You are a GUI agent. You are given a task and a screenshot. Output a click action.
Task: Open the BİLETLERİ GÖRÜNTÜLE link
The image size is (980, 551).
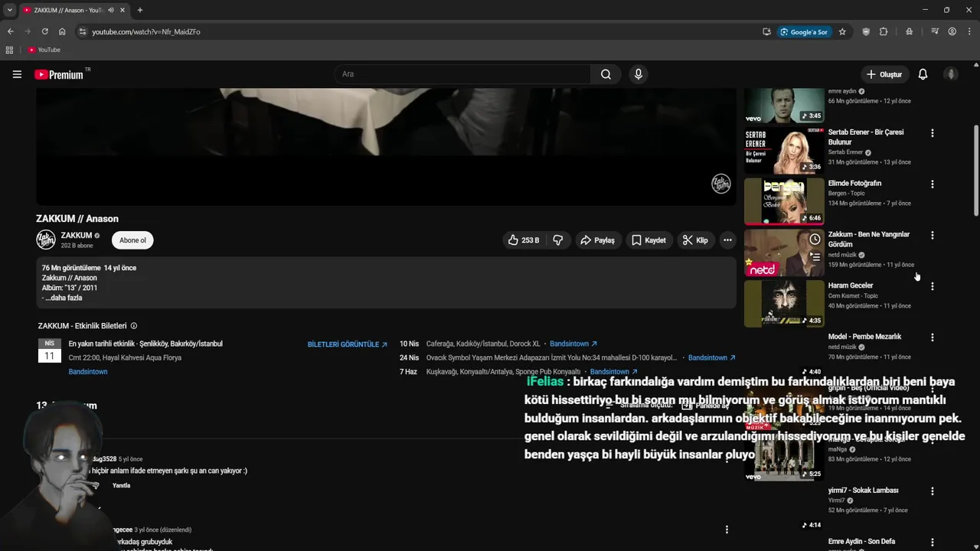(348, 344)
